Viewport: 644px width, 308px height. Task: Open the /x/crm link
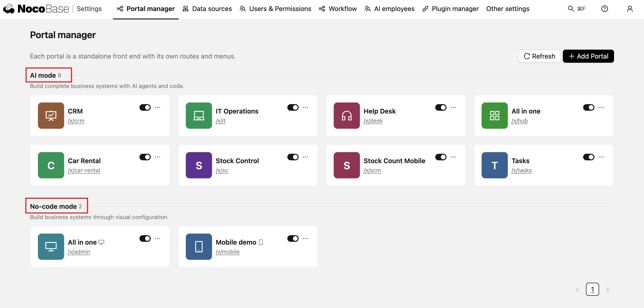pos(76,121)
